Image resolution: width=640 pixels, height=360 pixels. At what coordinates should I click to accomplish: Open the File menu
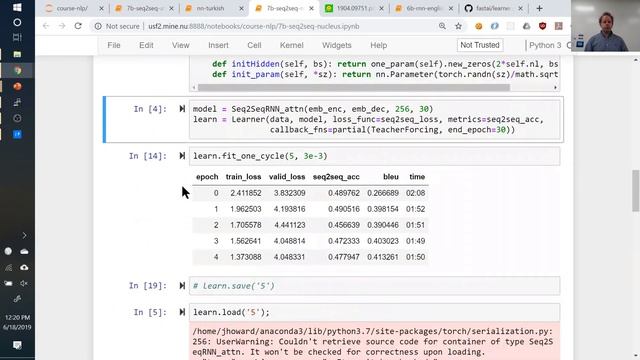[x=113, y=45]
